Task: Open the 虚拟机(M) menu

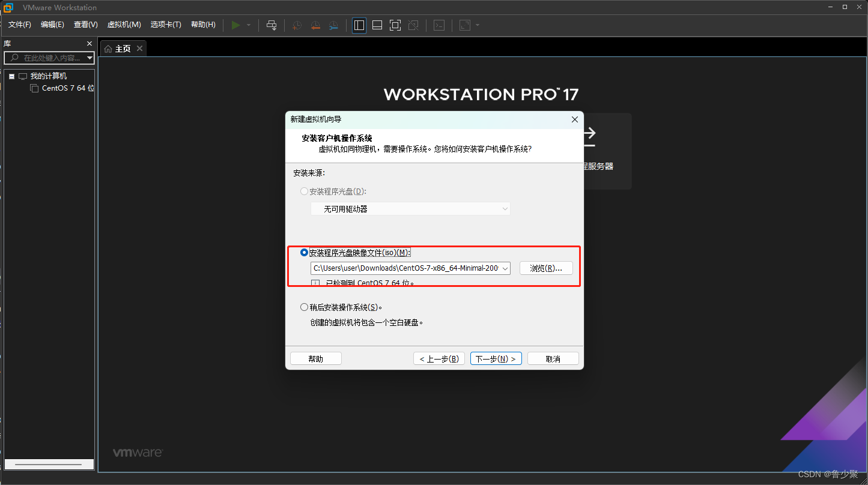Action: click(x=124, y=25)
